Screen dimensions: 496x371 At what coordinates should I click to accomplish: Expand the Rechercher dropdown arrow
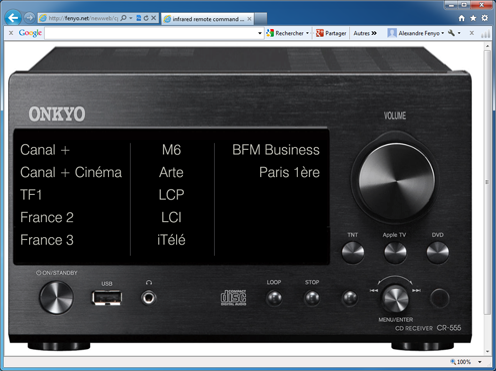(x=307, y=33)
